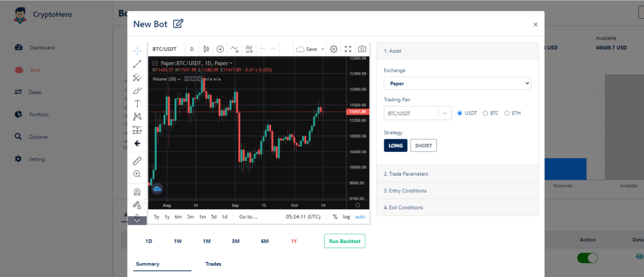The image size is (644, 277).
Task: Remove the Volume indicator with X
Action: coord(199,79)
